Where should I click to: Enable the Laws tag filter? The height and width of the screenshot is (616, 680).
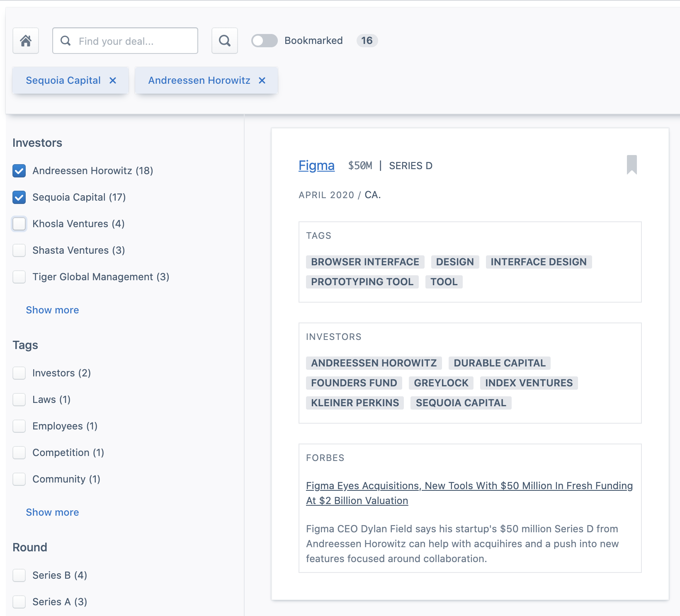(x=19, y=400)
